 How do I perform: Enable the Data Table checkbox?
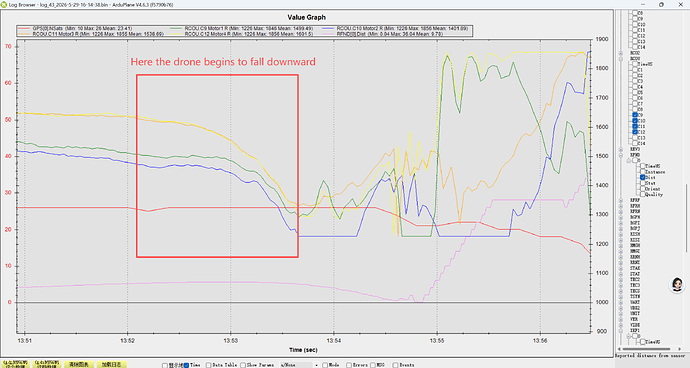pos(209,365)
